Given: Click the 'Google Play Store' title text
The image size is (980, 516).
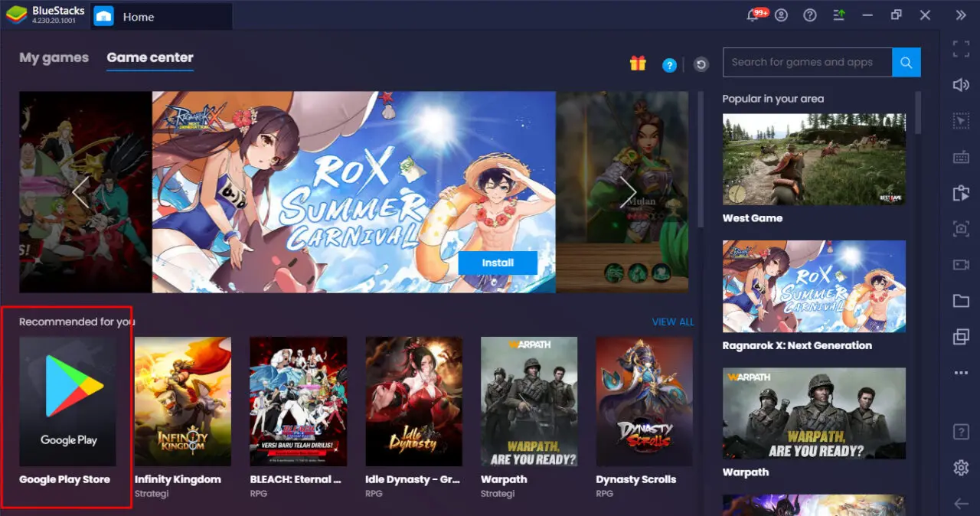Looking at the screenshot, I should point(64,479).
